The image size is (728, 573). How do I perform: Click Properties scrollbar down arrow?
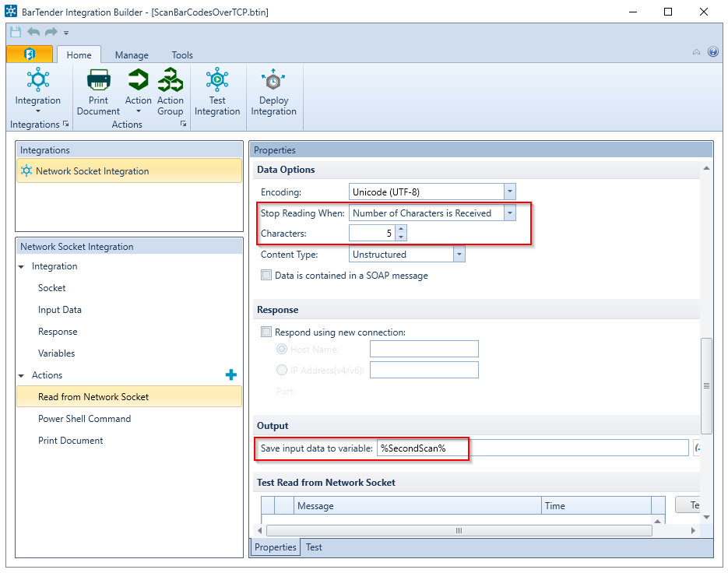(706, 517)
